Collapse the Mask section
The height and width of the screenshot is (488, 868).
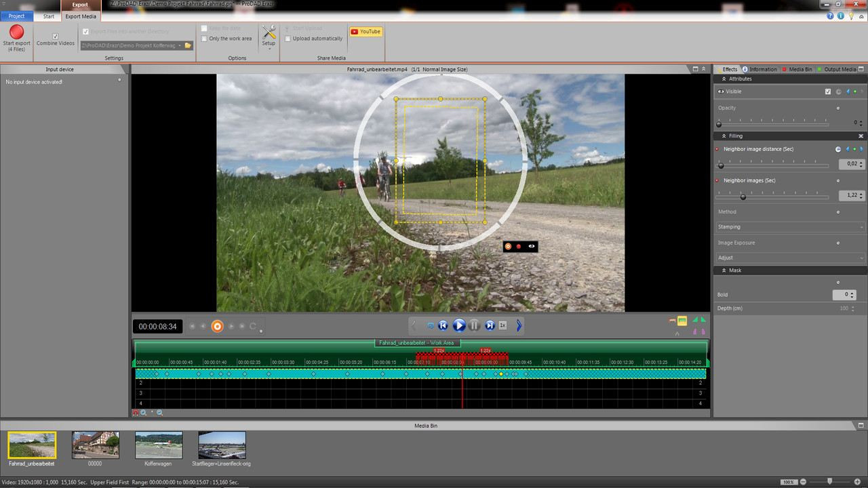[x=724, y=270]
